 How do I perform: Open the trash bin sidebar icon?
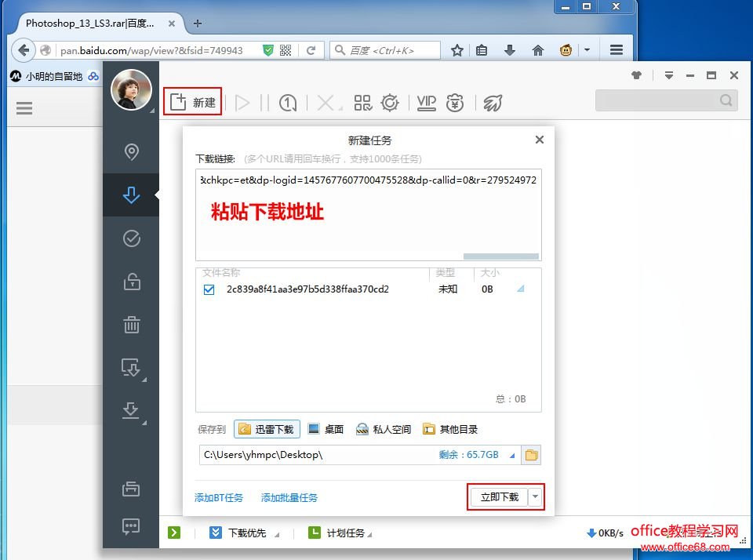click(131, 325)
